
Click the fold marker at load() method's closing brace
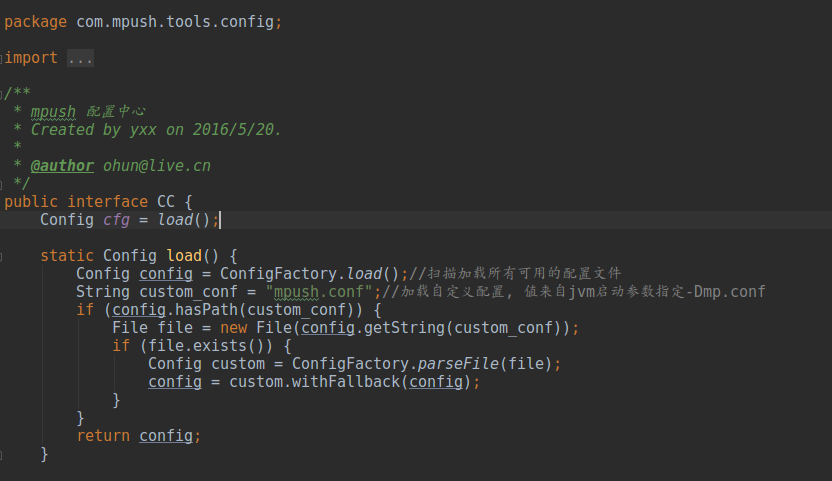pos(3,454)
